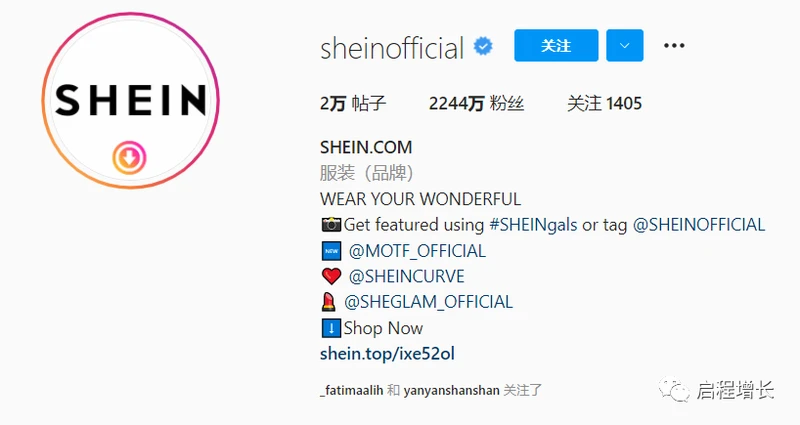Open the three-dots more options menu
800x425 pixels.
674,46
